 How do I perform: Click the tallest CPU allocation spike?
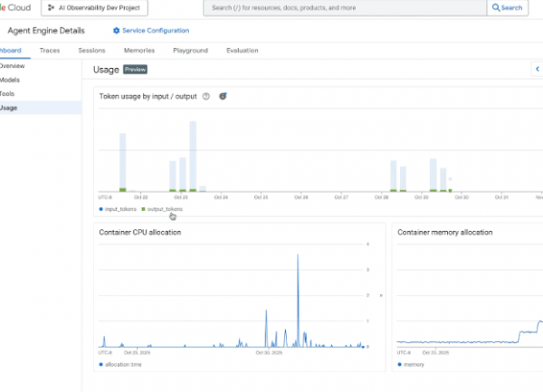tap(298, 301)
